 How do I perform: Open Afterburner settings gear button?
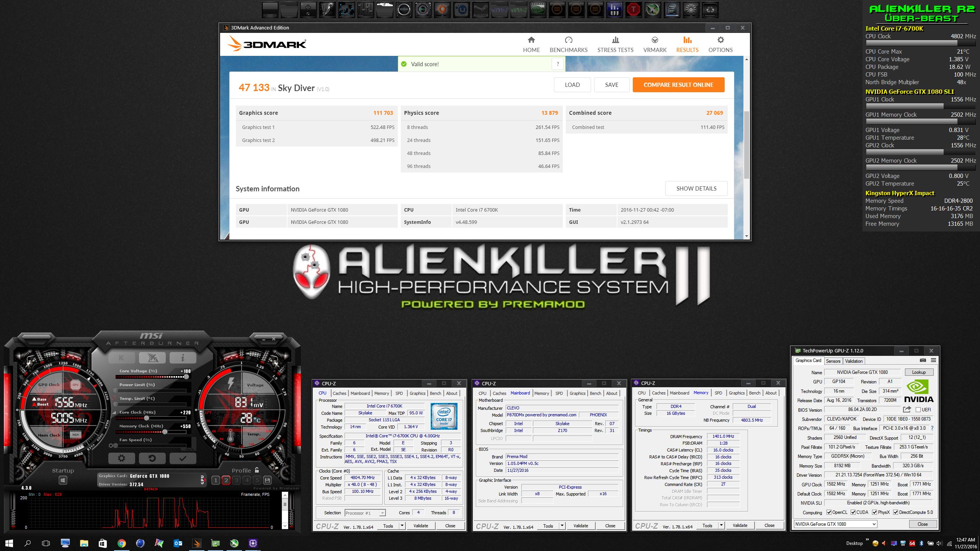click(121, 458)
